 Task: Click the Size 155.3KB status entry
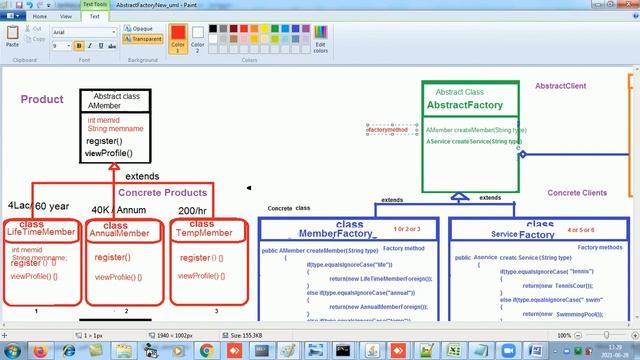click(242, 336)
